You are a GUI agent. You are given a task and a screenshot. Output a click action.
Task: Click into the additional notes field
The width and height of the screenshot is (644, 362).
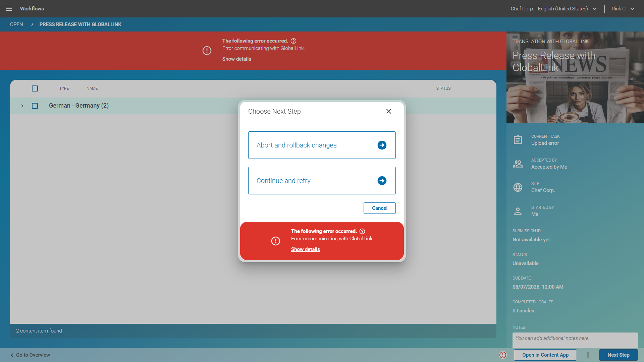click(x=575, y=340)
